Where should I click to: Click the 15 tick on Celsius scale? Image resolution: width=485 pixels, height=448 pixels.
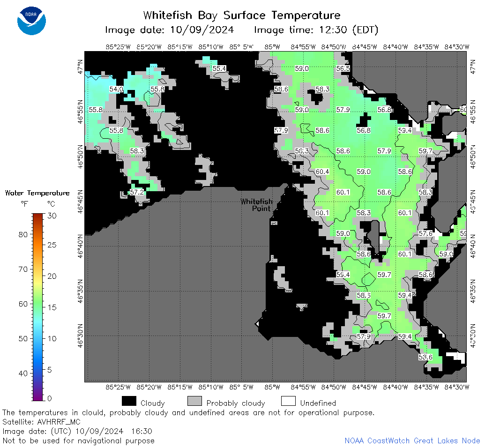(52, 307)
